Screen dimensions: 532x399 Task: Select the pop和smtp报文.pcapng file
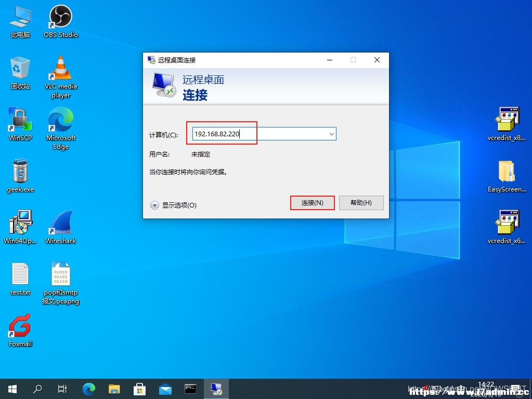click(x=61, y=284)
